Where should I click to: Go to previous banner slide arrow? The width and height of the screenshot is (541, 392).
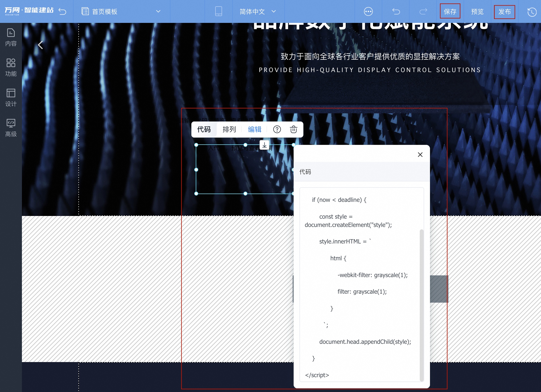tap(40, 45)
